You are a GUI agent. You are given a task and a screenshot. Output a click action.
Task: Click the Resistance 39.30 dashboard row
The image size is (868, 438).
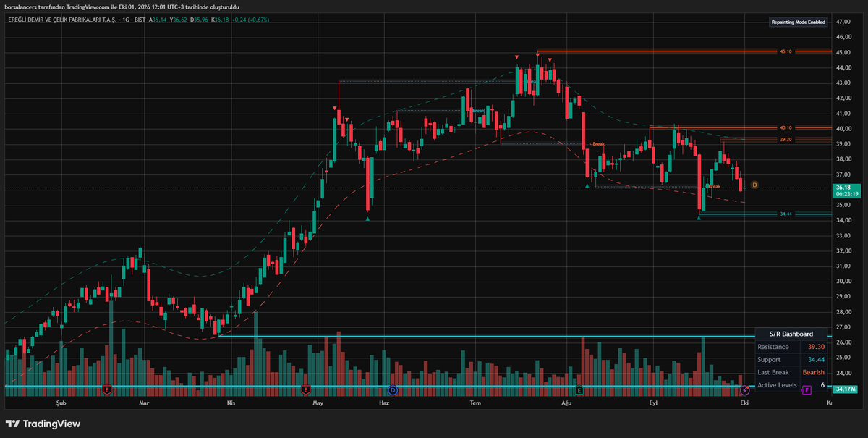pos(793,347)
